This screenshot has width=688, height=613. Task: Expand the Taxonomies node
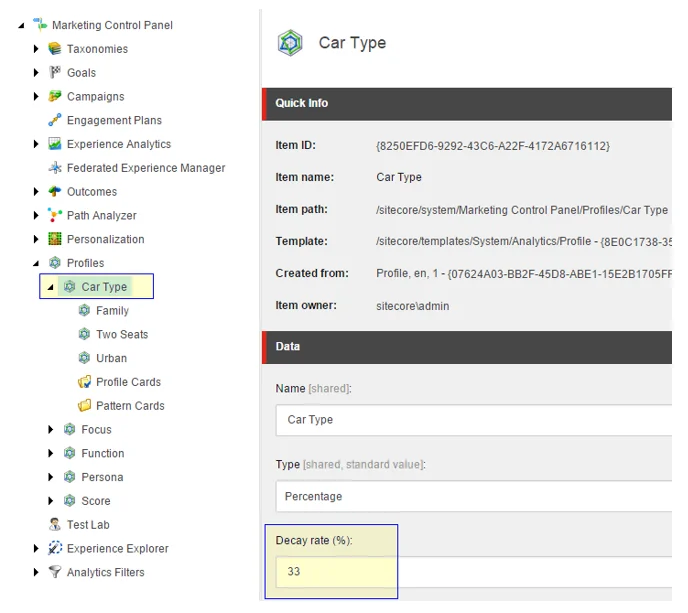tap(36, 49)
